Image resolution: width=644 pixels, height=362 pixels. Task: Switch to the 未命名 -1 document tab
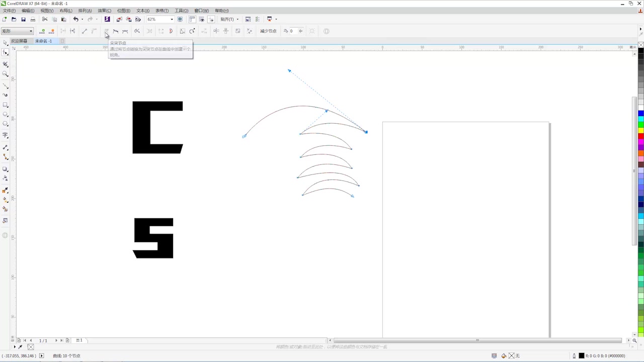pos(43,41)
